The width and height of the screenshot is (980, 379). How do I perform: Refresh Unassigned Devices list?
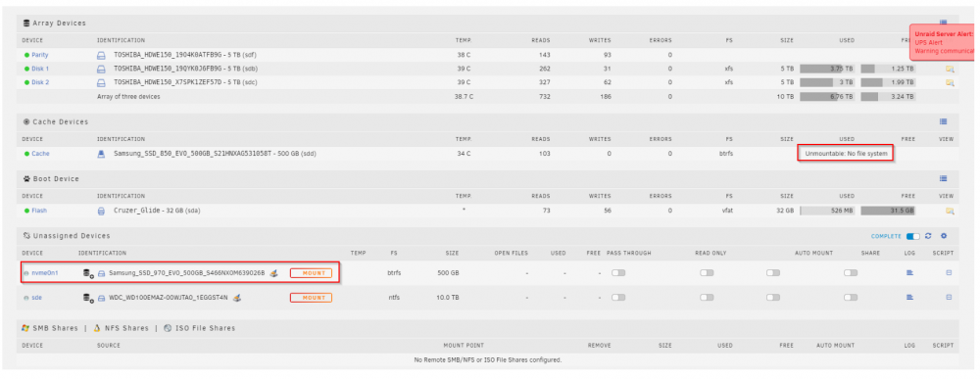(x=928, y=236)
